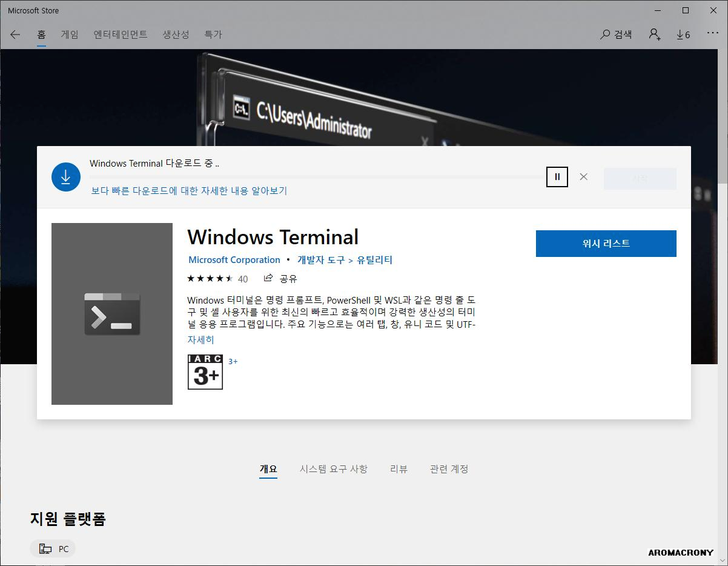728x566 pixels.
Task: Select the 개요 tab
Action: coord(268,469)
